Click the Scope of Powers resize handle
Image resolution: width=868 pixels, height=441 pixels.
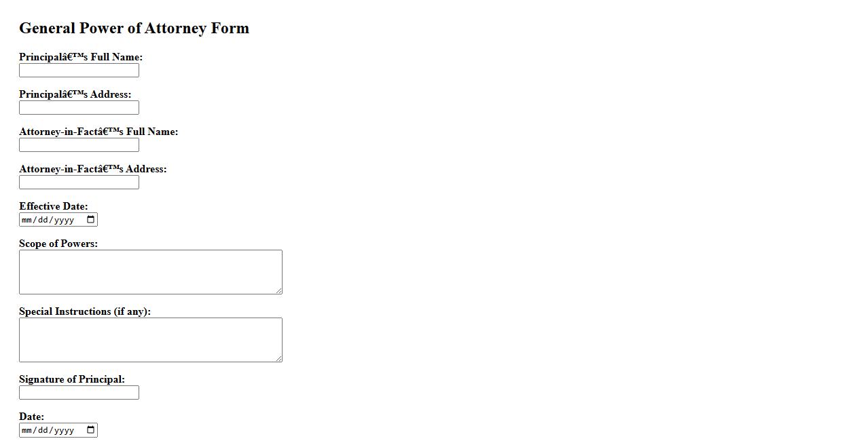(x=278, y=290)
